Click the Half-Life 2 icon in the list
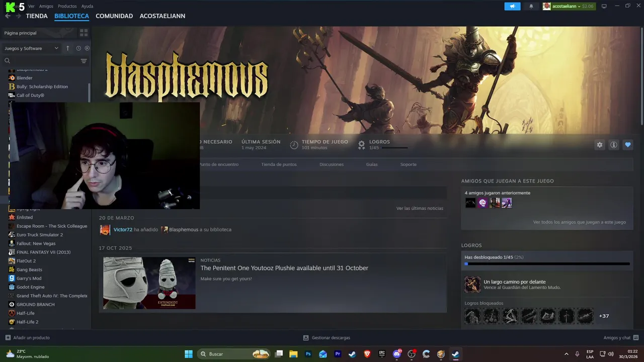Image resolution: width=644 pixels, height=362 pixels. pyautogui.click(x=12, y=322)
